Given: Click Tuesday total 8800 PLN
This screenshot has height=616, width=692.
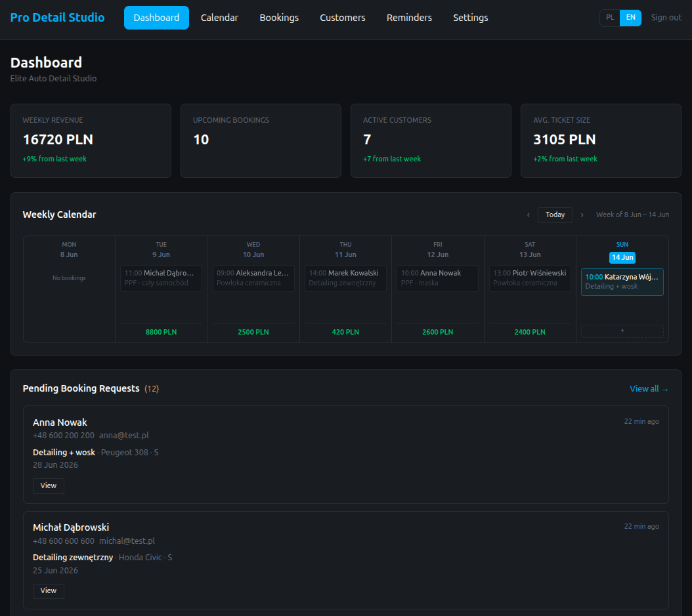Looking at the screenshot, I should click(161, 332).
